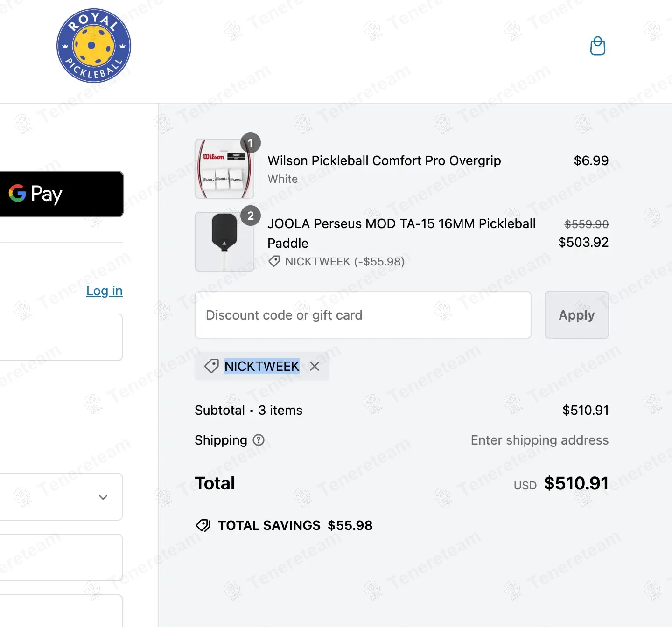
Task: Follow the Log in link
Action: 104,291
